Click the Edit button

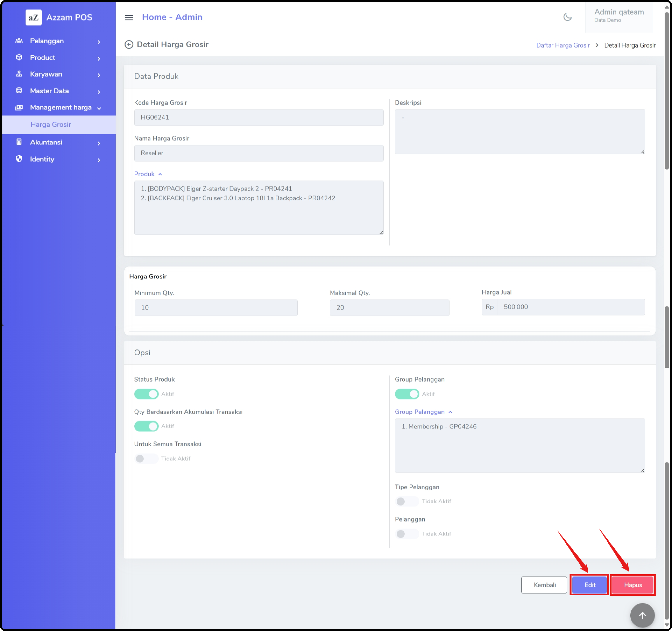point(589,585)
